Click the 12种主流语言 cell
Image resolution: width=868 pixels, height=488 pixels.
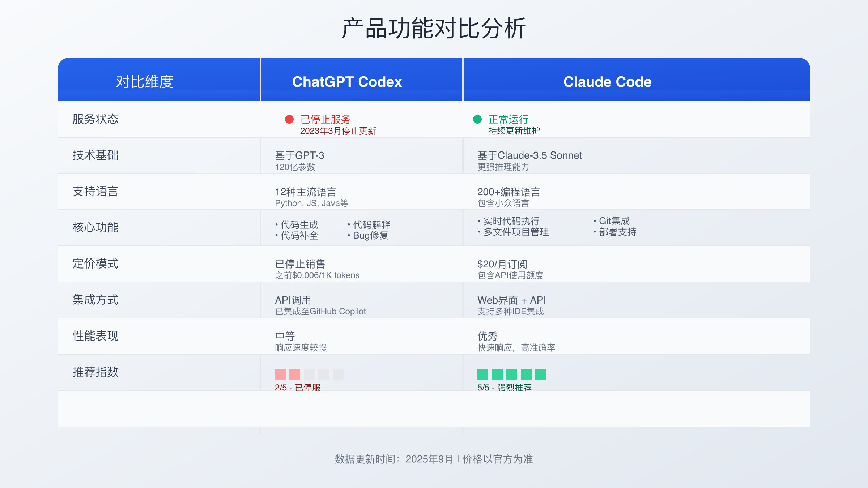(306, 192)
